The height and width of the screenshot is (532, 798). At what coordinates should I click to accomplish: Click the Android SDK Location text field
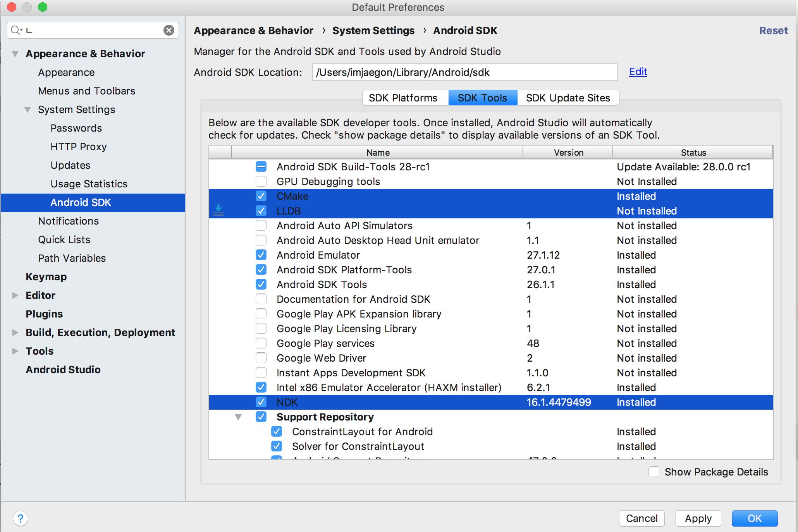[464, 72]
